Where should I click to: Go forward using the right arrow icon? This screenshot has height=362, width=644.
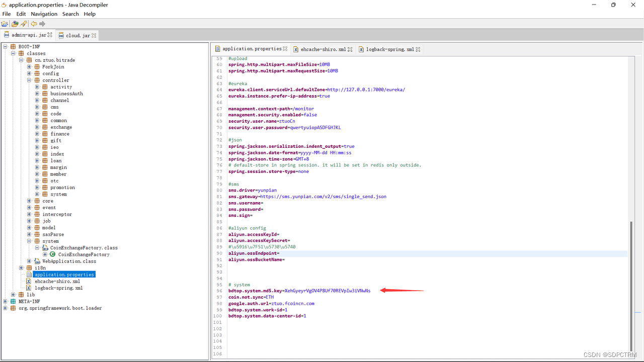pos(42,24)
